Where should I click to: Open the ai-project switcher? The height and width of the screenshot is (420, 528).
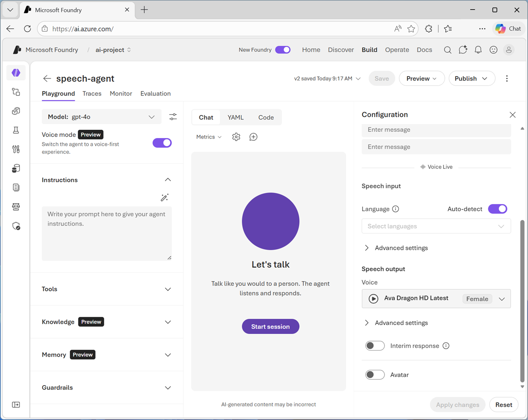(x=113, y=50)
